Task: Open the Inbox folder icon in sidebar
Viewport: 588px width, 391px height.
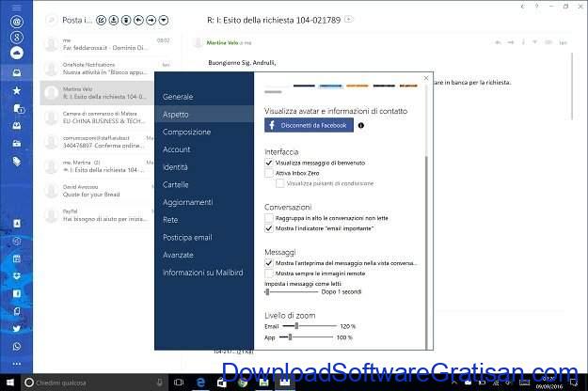Action: tap(17, 72)
